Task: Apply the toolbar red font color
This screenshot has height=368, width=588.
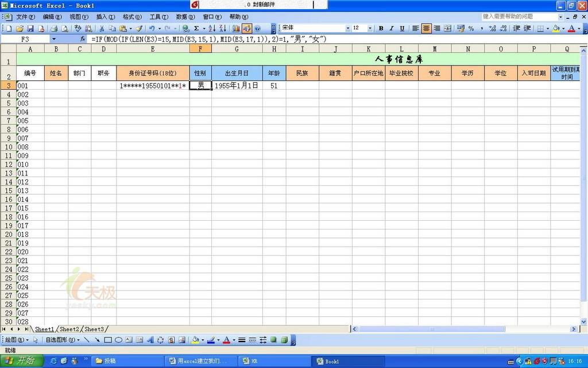Action: (x=571, y=28)
